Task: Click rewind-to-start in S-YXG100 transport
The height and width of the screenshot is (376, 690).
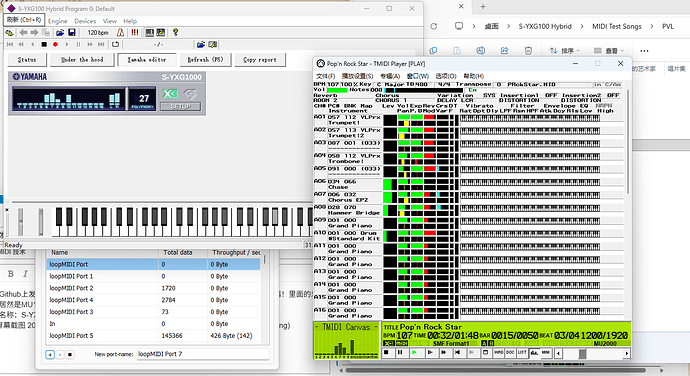Action: (10, 44)
